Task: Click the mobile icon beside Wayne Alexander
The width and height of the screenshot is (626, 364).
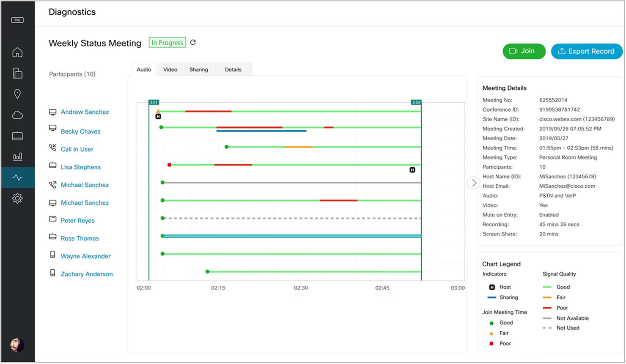Action: coord(52,255)
